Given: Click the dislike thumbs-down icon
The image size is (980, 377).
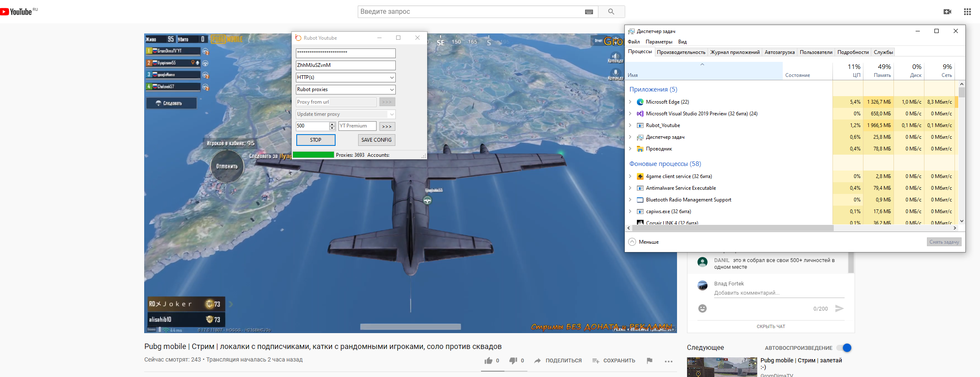Looking at the screenshot, I should [x=513, y=361].
